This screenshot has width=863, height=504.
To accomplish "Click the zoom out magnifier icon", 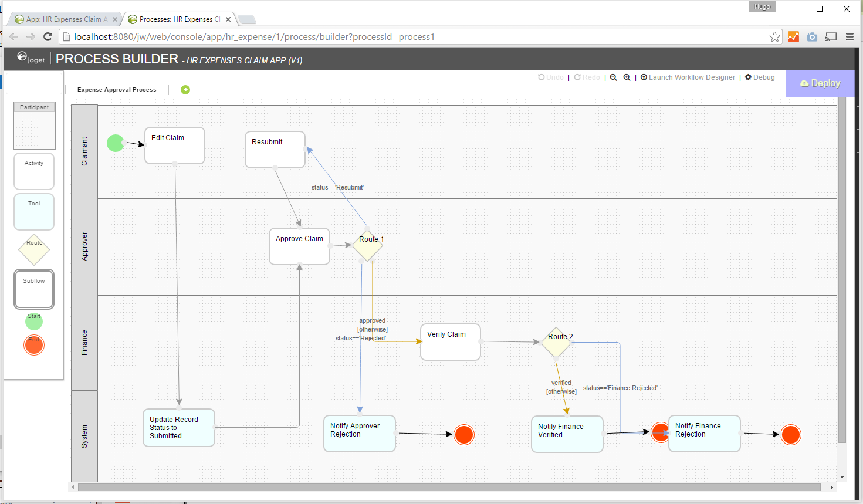I will (614, 77).
